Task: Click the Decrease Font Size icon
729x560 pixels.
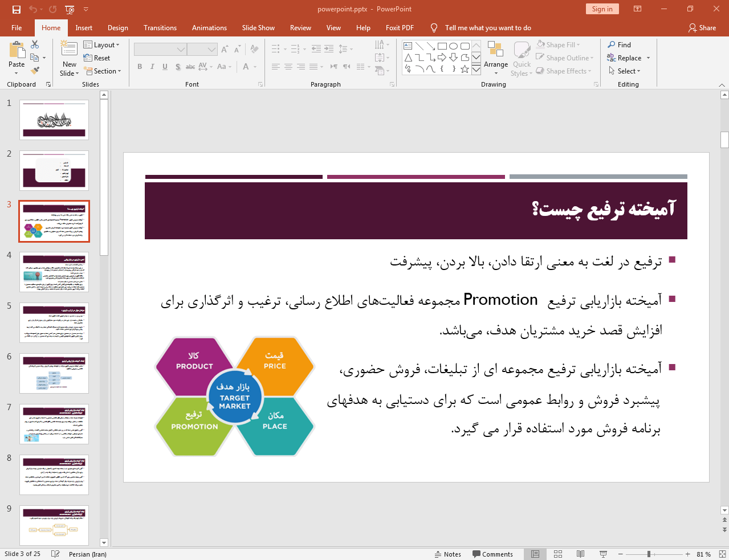Action: (x=237, y=50)
